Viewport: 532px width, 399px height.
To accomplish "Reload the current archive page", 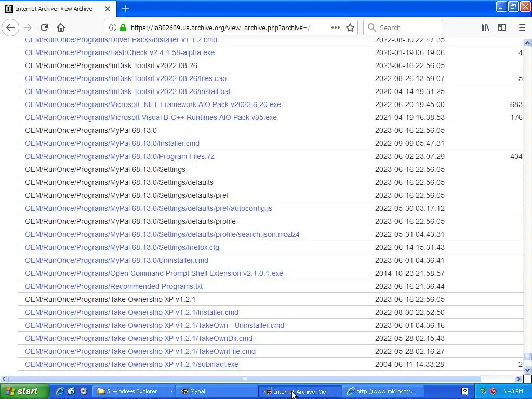I will 44,28.
